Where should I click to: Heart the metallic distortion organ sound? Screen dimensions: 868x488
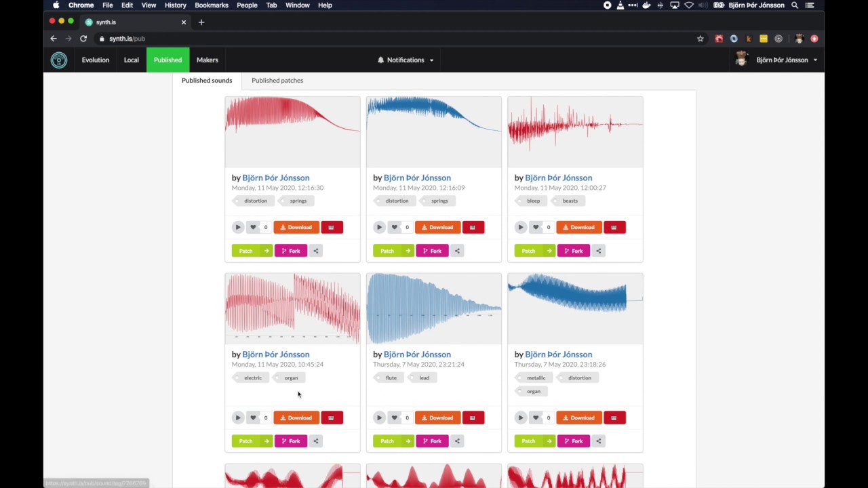pyautogui.click(x=536, y=418)
